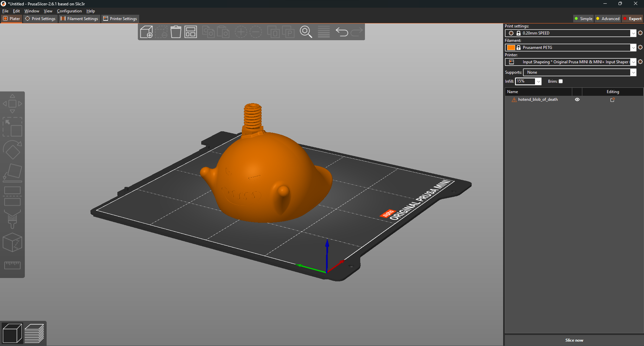Screen dimensions: 644x346
Task: Activate the Variable layer height tool
Action: [x=323, y=32]
